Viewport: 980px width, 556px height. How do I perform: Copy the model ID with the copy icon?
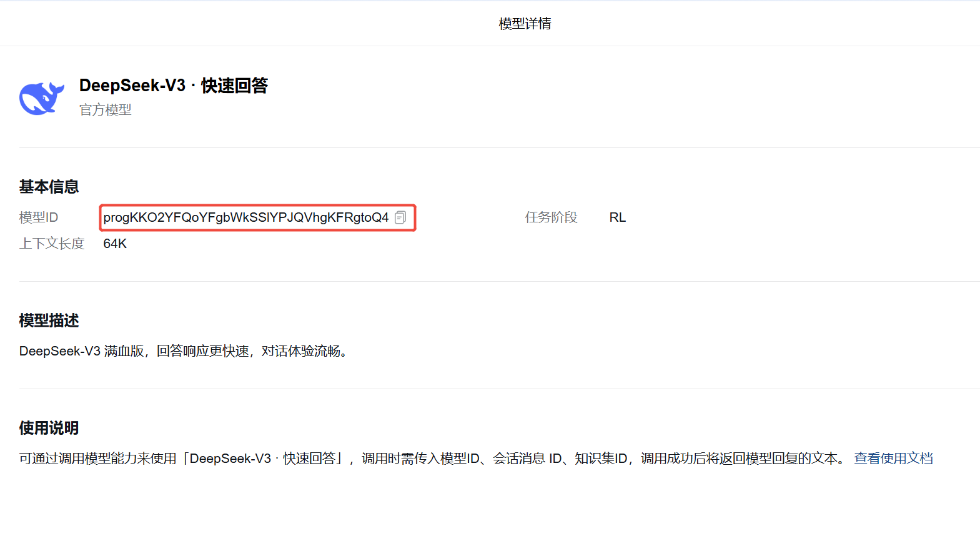[400, 217]
